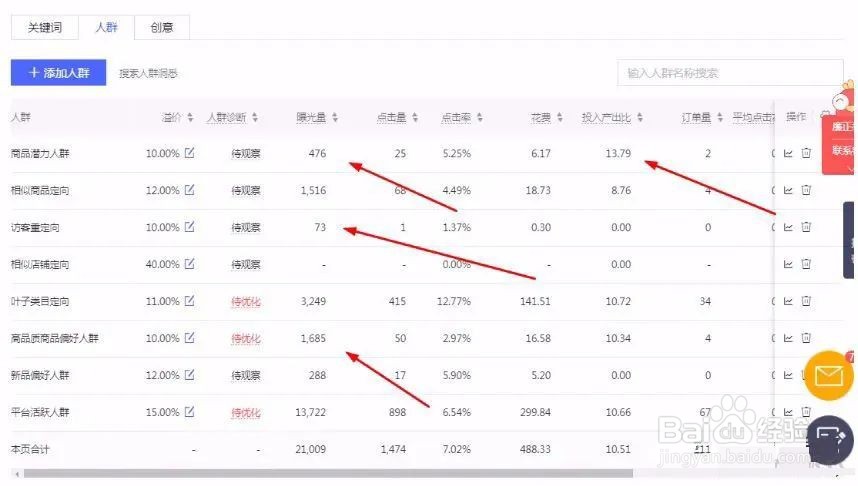The height and width of the screenshot is (486, 858).
Task: Delete the 高品质商品偏好人群 row
Action: [x=806, y=338]
